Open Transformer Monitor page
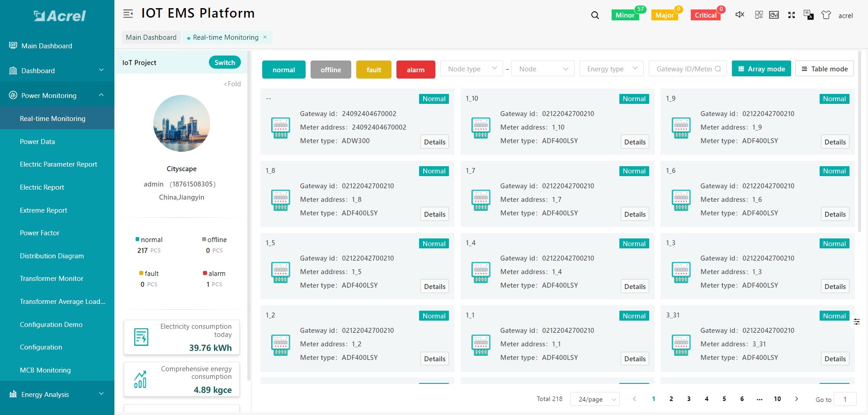The width and height of the screenshot is (868, 415). [x=52, y=278]
